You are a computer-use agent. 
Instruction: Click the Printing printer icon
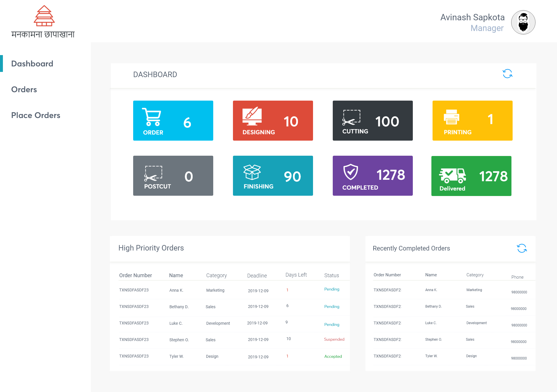[451, 117]
